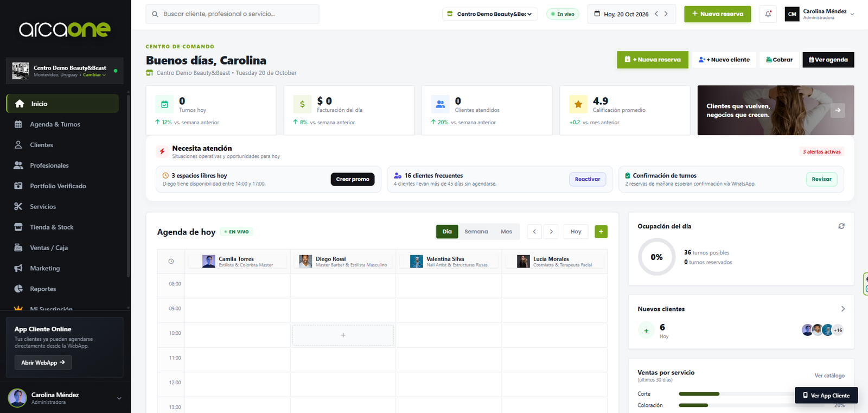Expand Carolina Méndez header user menu
868x413 pixels.
852,14
